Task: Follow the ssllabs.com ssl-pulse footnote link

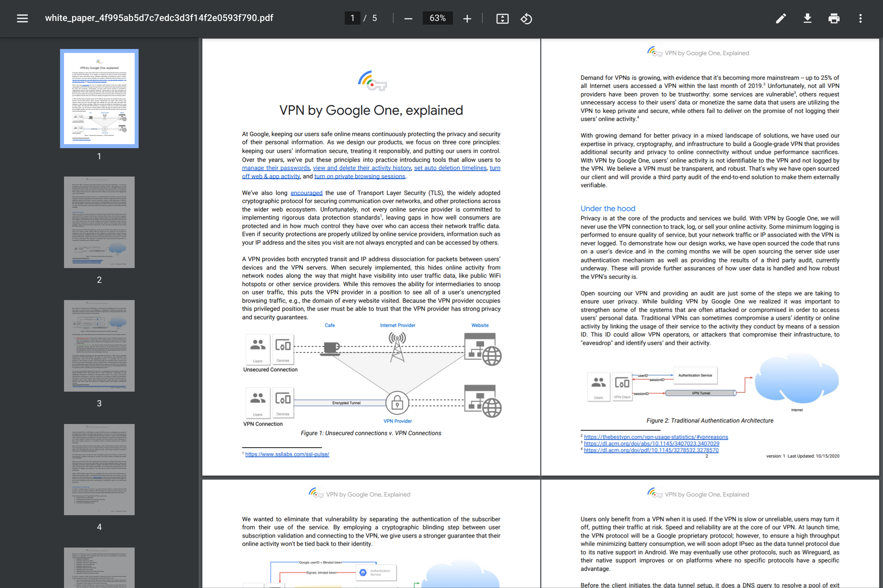Action: tap(287, 454)
